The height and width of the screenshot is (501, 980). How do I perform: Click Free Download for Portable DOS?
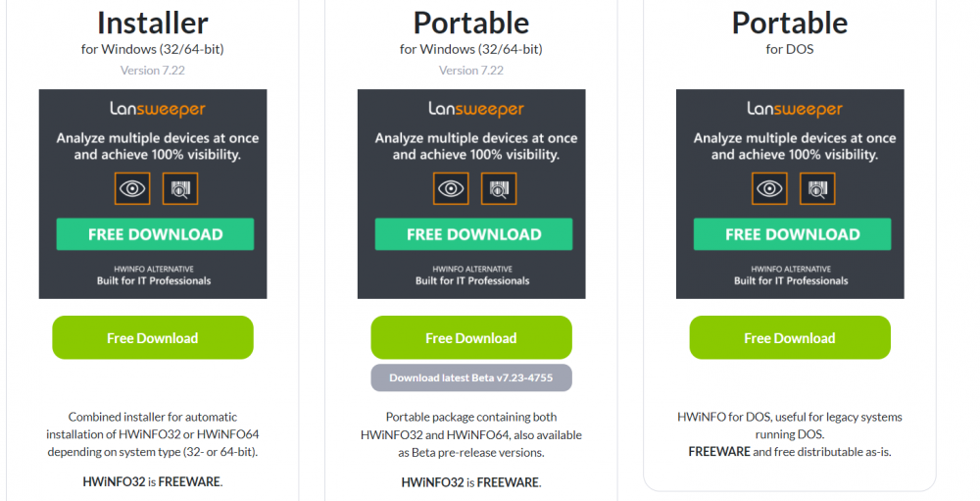[790, 337]
